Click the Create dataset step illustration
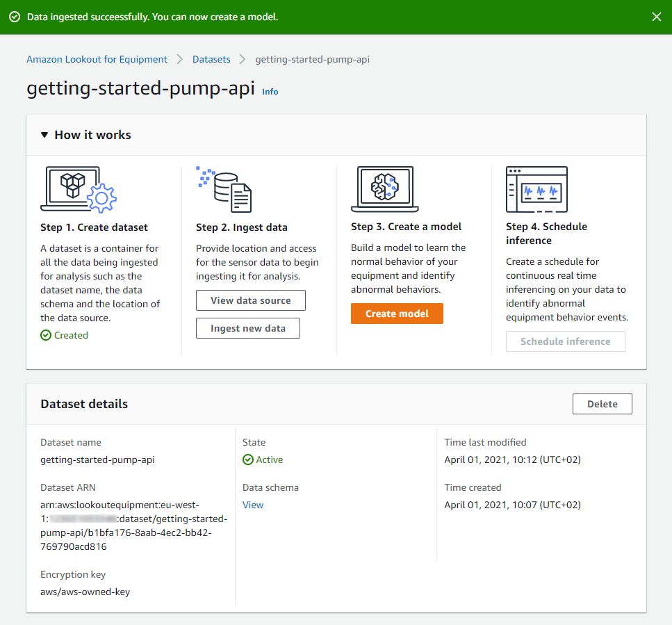Viewport: 672px width, 625px height. (79, 190)
